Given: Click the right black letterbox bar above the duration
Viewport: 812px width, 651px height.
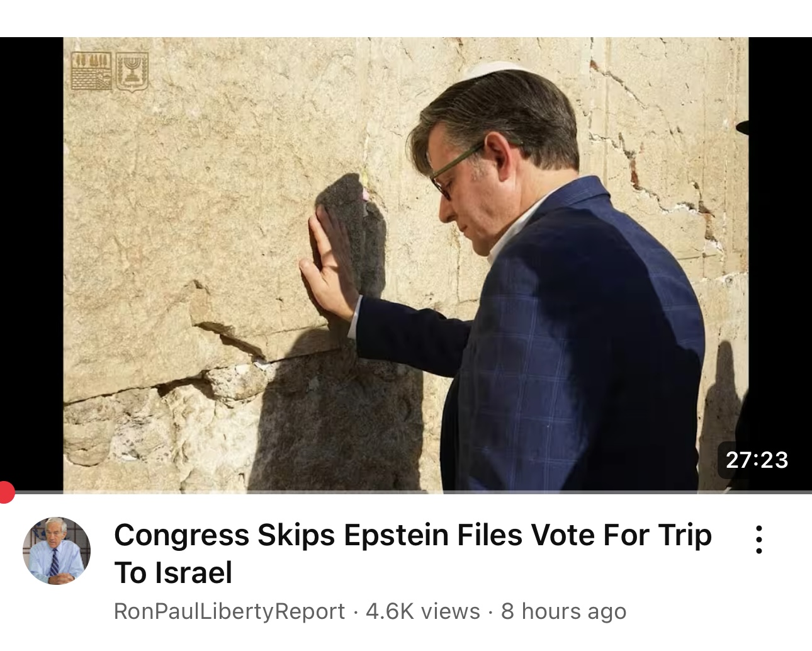Looking at the screenshot, I should click(x=780, y=239).
